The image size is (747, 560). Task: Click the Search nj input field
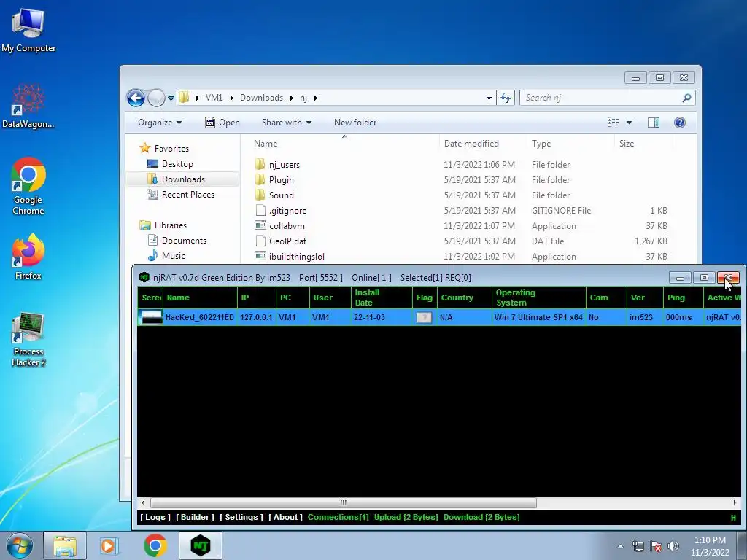(600, 98)
